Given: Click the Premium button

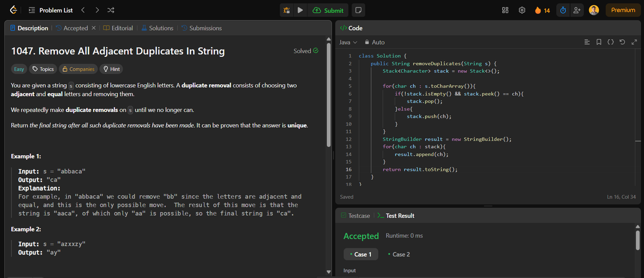Looking at the screenshot, I should [623, 10].
